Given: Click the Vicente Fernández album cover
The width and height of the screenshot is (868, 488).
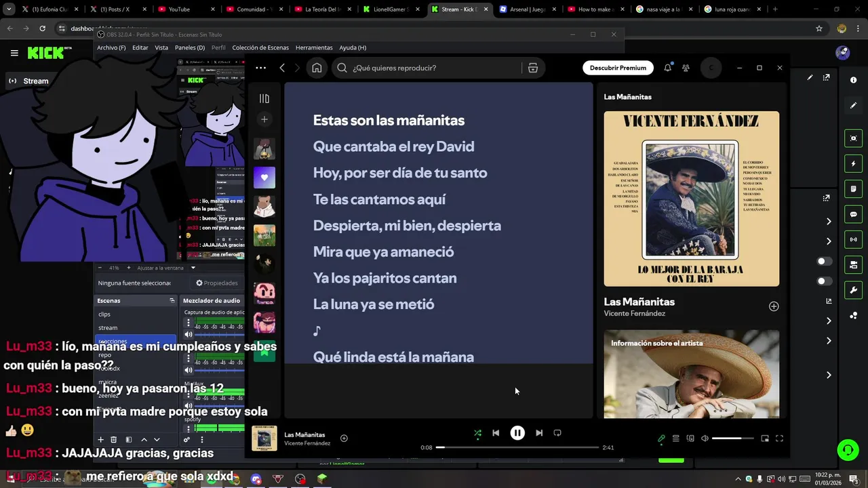Looking at the screenshot, I should [692, 199].
